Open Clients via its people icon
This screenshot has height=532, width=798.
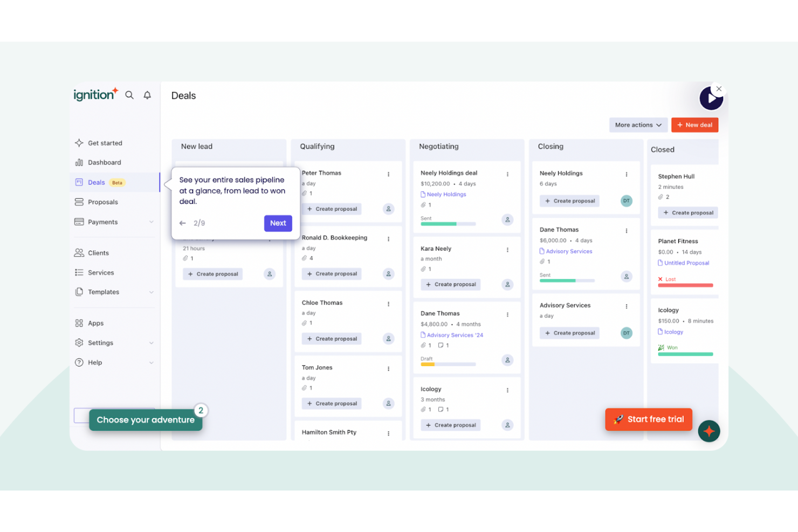[x=79, y=252]
